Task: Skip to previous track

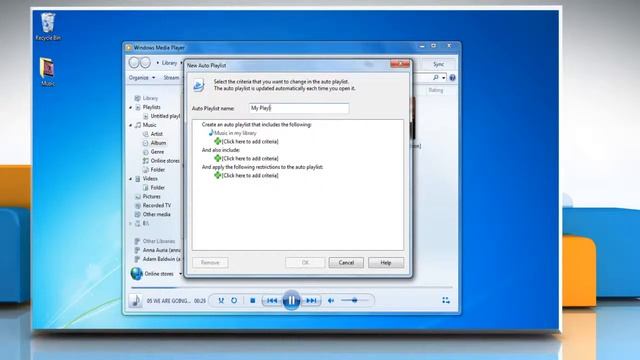Action: pyautogui.click(x=272, y=300)
